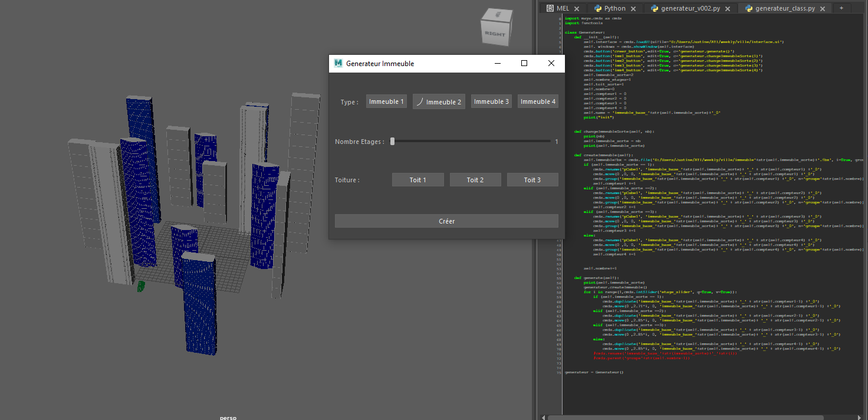Choose the Toit 3 roof
Image resolution: width=868 pixels, height=420 pixels.
click(532, 180)
